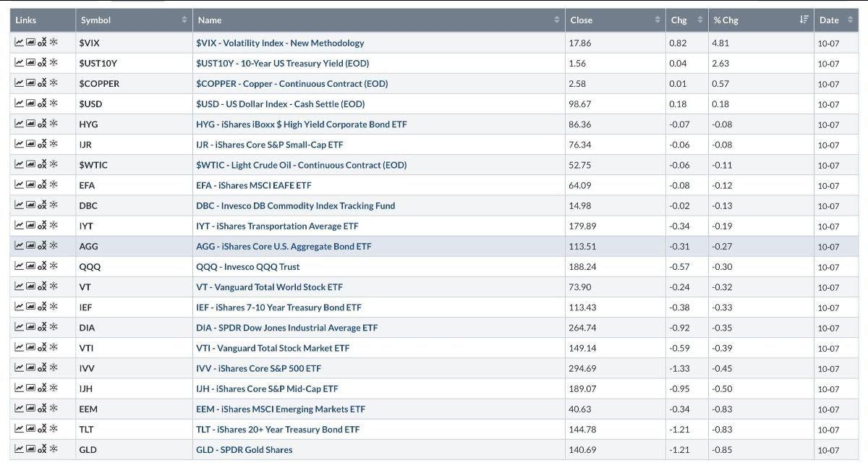Open the IEF 7-10 Year Treasury Bond link
868x463 pixels.
278,307
